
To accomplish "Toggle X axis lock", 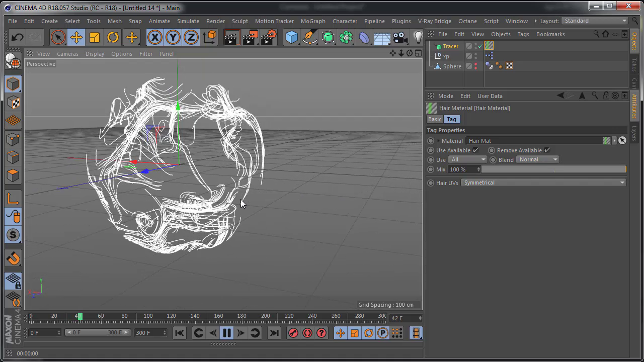I will click(x=154, y=37).
